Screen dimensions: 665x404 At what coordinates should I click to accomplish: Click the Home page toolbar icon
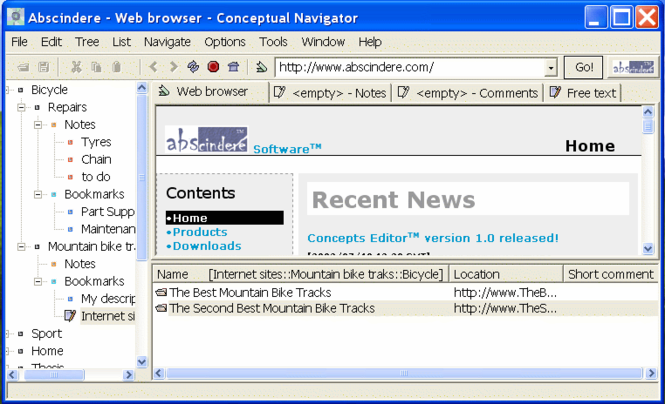point(233,67)
